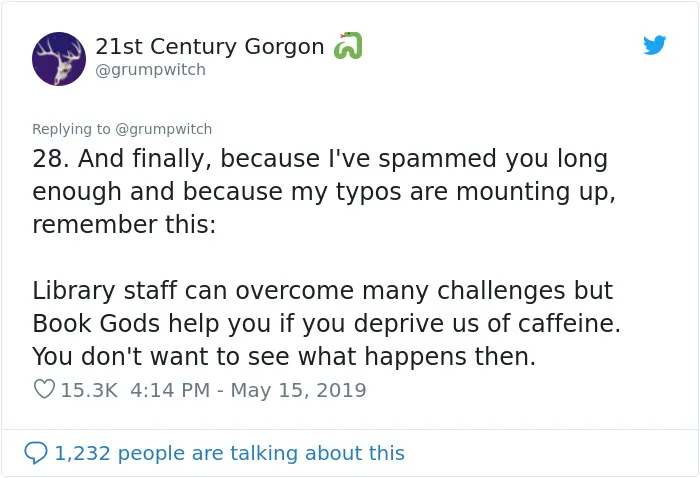Screen dimensions: 700x478
Task: Click the "You don't want to see" line
Action: (x=283, y=357)
